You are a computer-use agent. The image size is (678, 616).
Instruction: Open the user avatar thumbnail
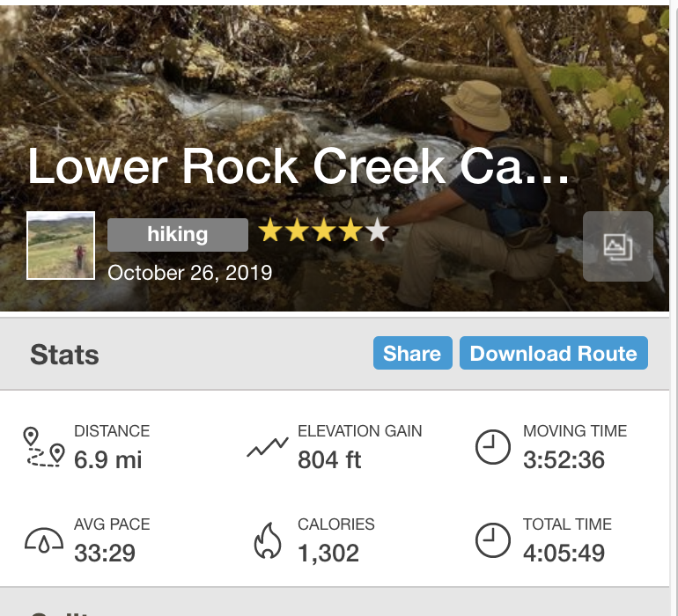pos(61,246)
